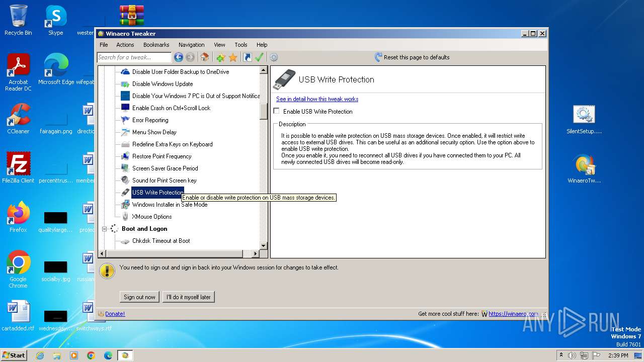Select XMouse Options tweak
Image resolution: width=644 pixels, height=362 pixels.
[151, 217]
